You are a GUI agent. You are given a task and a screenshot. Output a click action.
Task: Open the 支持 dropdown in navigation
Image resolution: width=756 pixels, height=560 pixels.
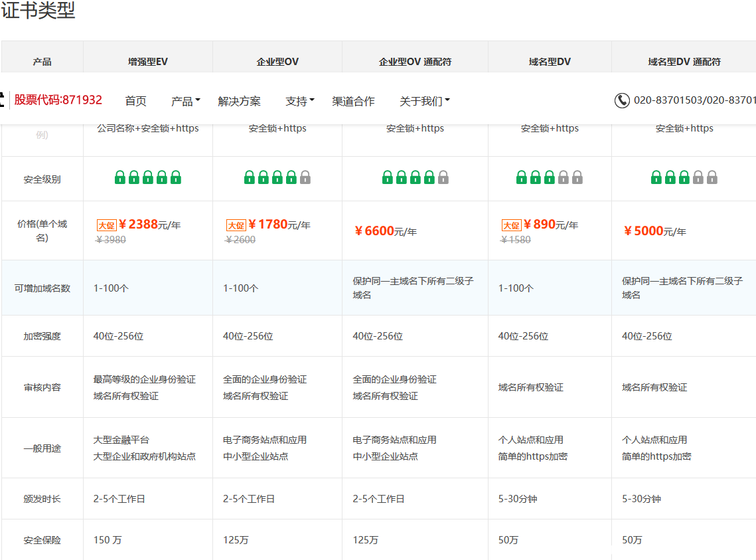299,101
